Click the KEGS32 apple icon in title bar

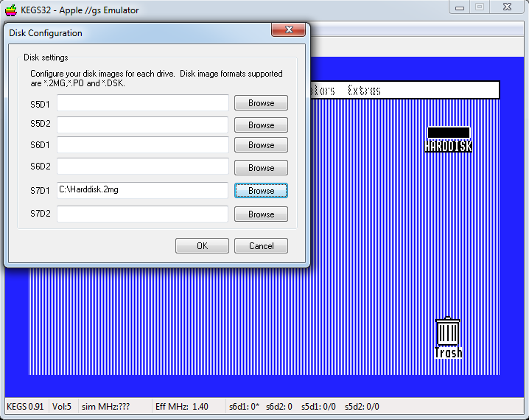click(10, 10)
